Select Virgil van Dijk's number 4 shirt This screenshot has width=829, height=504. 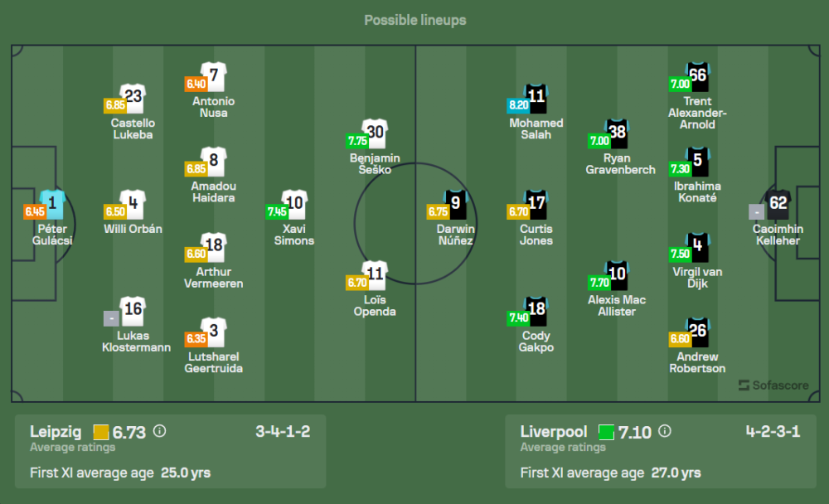pos(698,247)
